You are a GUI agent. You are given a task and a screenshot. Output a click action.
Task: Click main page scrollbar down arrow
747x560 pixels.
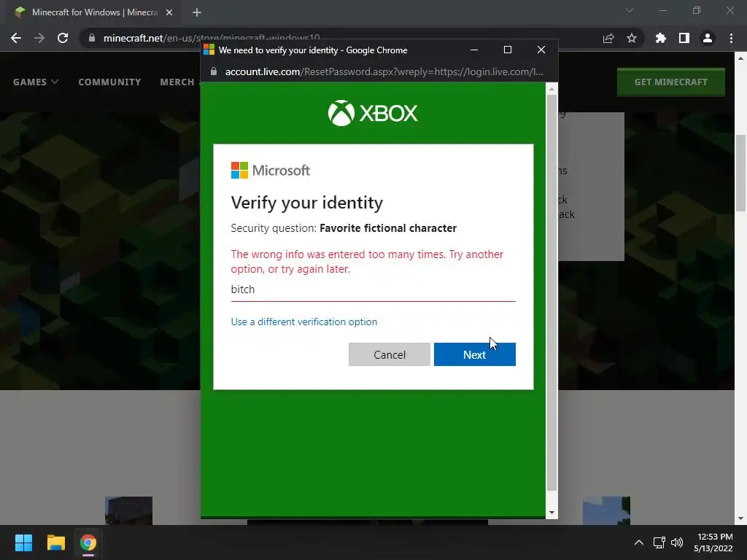pyautogui.click(x=740, y=518)
